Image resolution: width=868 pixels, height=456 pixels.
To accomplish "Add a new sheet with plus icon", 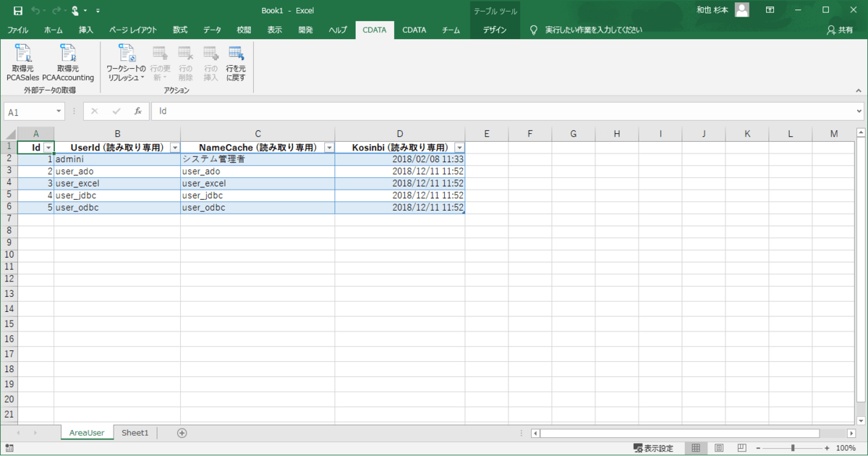I will point(182,433).
